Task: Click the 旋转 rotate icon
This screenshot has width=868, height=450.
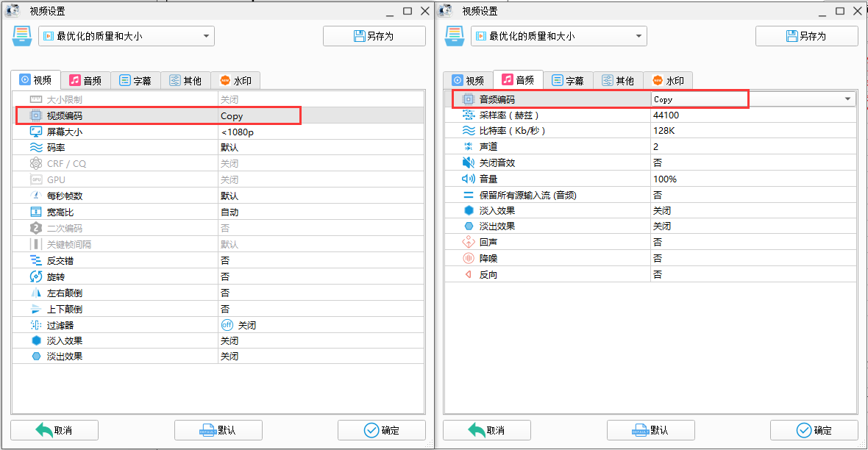Action: tap(36, 276)
